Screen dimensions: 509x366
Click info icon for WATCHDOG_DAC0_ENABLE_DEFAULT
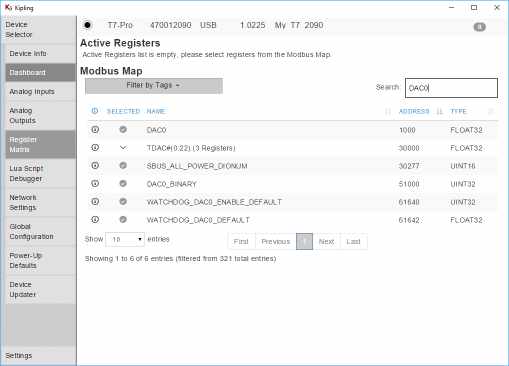95,202
